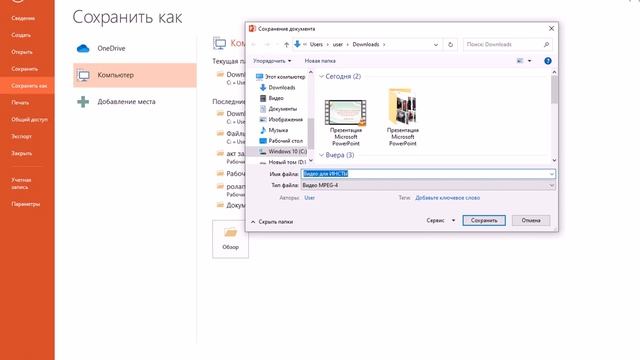
Task: Open the OneDrive save location
Action: pos(135,48)
